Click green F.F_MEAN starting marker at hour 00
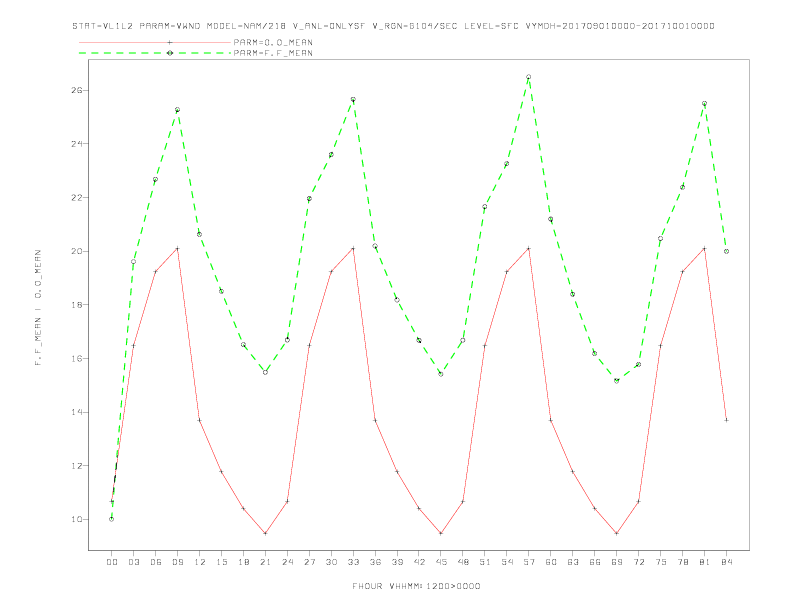792x612 pixels. click(112, 519)
